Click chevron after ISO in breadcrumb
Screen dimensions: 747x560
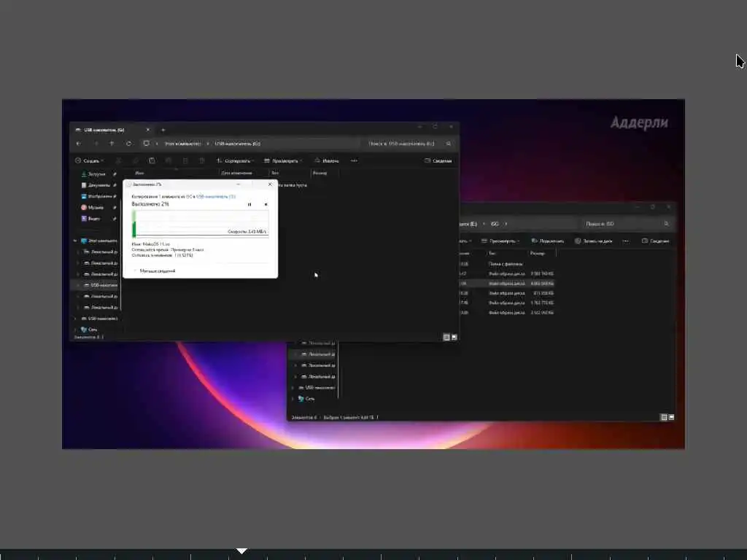point(506,224)
